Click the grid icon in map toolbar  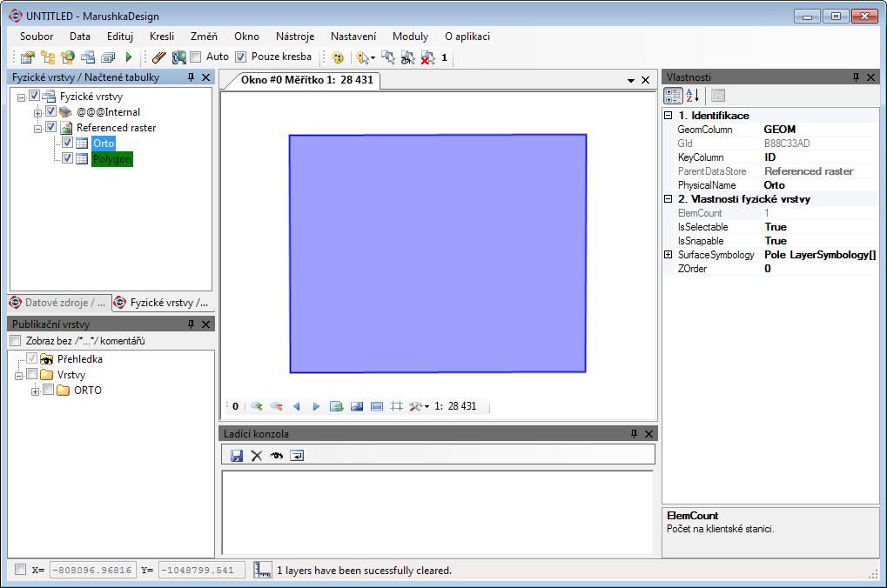tap(397, 406)
